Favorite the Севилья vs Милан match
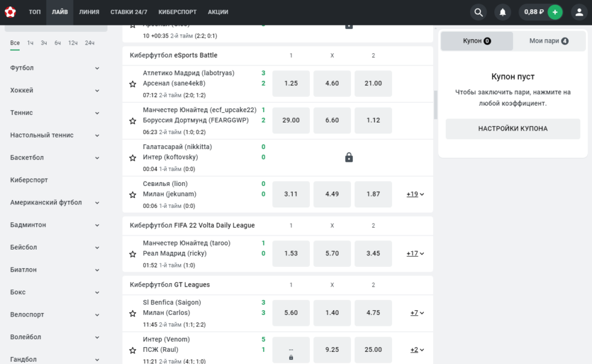592x364 pixels. click(x=132, y=195)
